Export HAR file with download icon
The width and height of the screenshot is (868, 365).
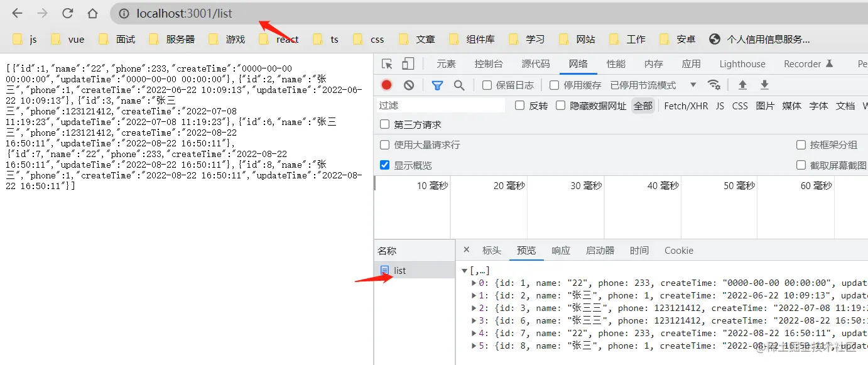764,85
